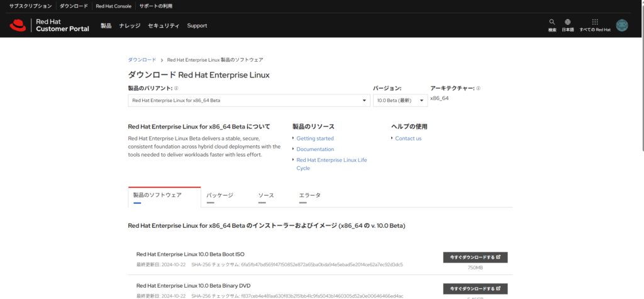Click info icon beside 製品のバリアント
The image size is (644, 299).
click(176, 89)
